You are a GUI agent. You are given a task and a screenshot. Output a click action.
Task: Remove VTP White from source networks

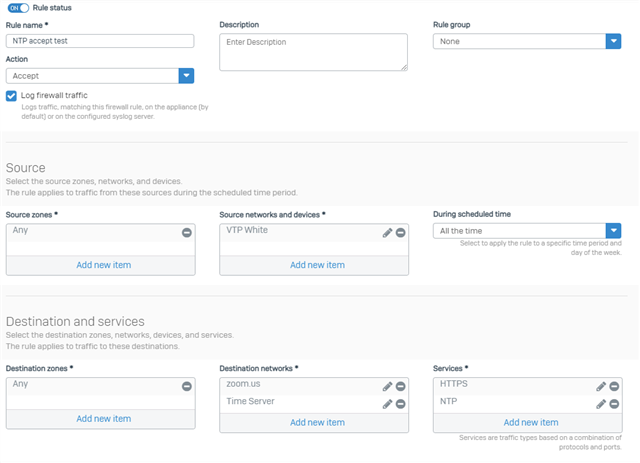[x=401, y=233]
